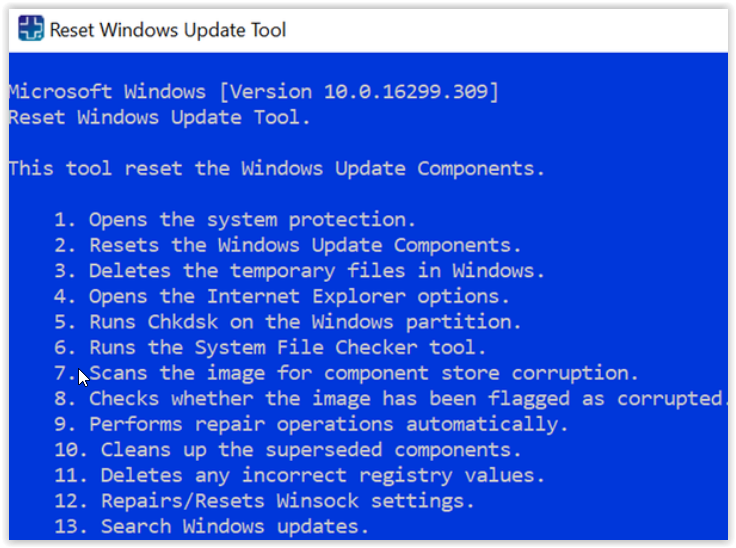Select option 13 Search Windows updates
The height and width of the screenshot is (548, 736).
(x=212, y=527)
